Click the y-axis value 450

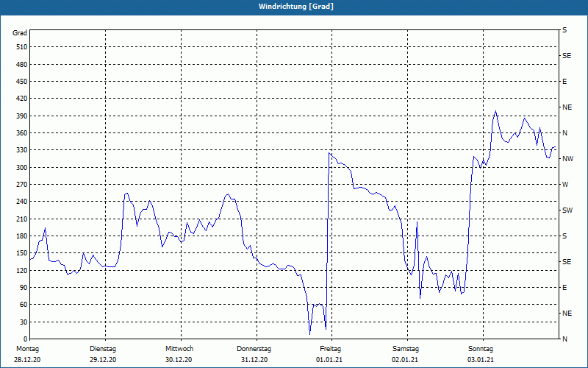[22, 82]
